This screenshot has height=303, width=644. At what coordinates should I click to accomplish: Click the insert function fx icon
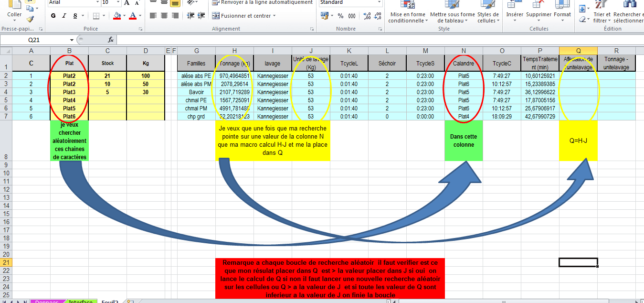[111, 40]
